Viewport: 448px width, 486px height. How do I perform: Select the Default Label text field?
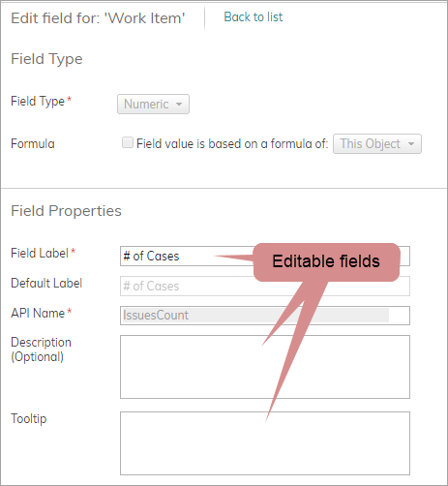(x=265, y=286)
